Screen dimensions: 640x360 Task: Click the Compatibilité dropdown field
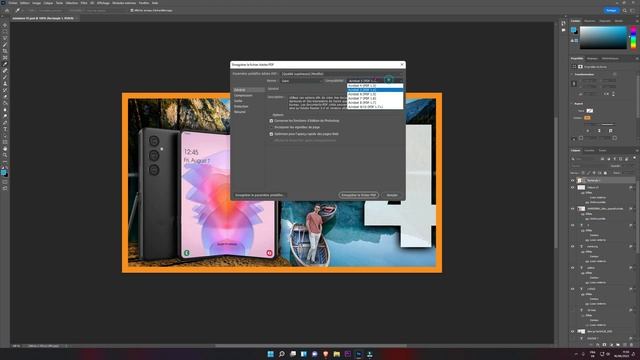[375, 81]
